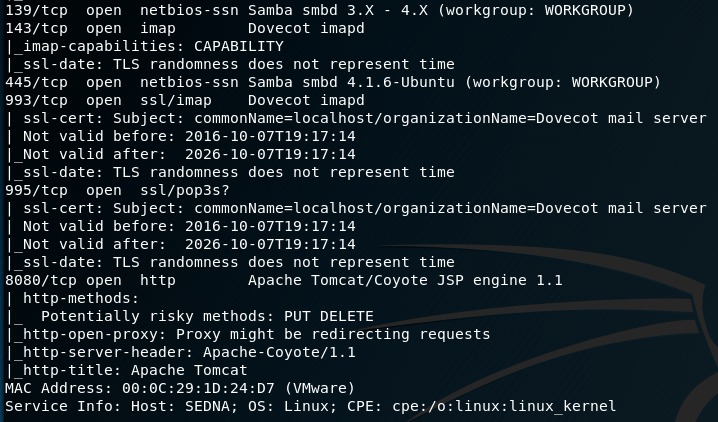This screenshot has width=718, height=422.
Task: Click the (VMware) vendor text
Action: coord(320,388)
